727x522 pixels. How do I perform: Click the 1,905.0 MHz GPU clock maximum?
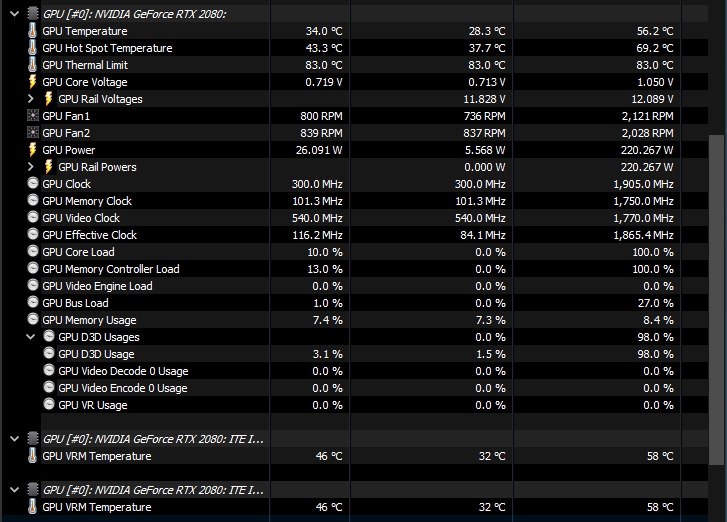point(644,184)
